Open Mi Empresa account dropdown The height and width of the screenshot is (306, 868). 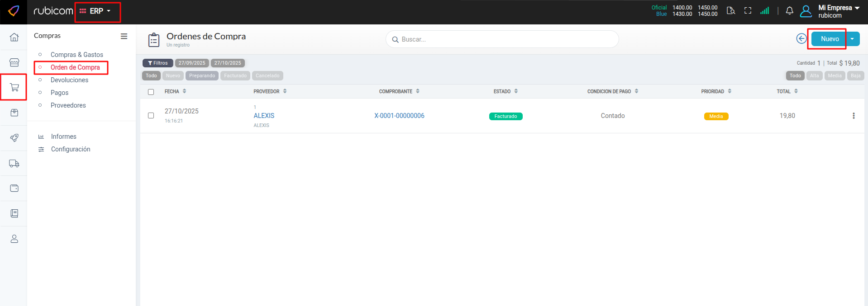838,11
